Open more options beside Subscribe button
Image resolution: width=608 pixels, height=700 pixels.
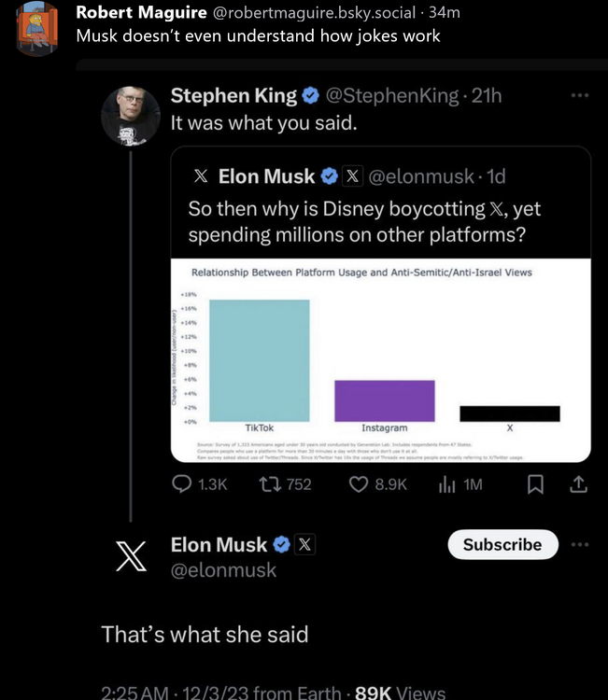[x=580, y=544]
